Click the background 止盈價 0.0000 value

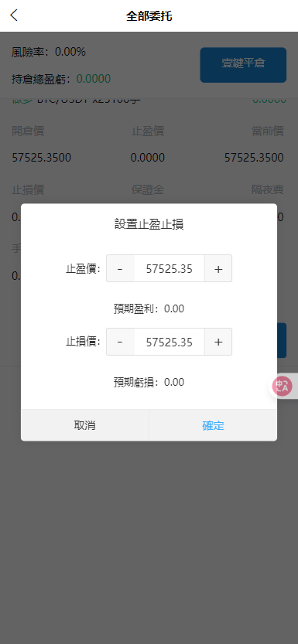148,157
